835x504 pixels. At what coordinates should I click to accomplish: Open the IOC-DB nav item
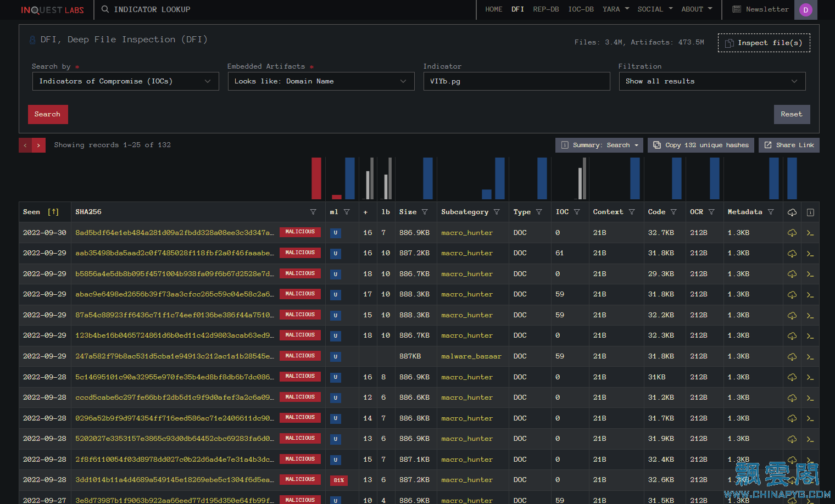point(581,9)
